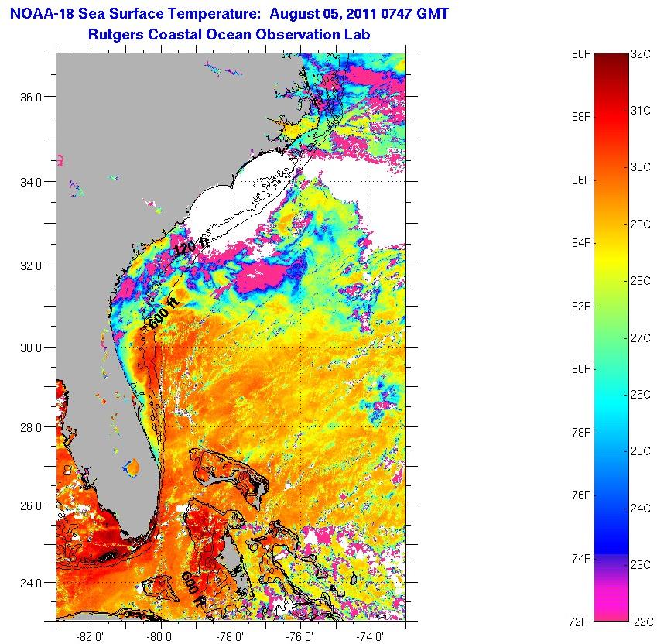This screenshot has height=644, width=657.
Task: Click the 76F colorbar label
Action: point(580,495)
